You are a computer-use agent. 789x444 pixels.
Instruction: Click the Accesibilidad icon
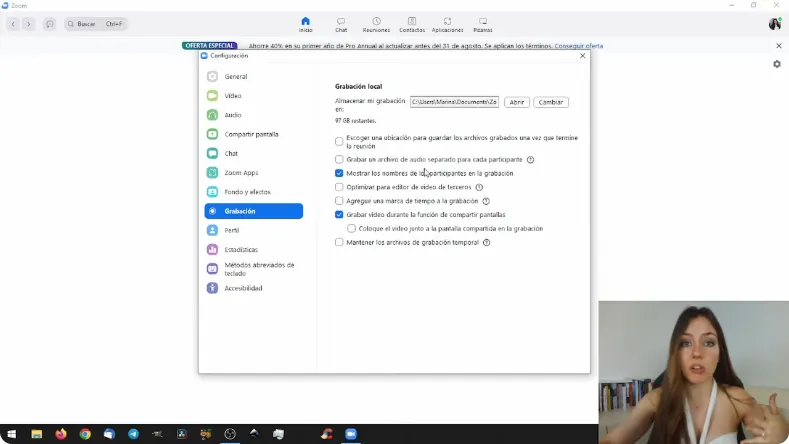212,288
